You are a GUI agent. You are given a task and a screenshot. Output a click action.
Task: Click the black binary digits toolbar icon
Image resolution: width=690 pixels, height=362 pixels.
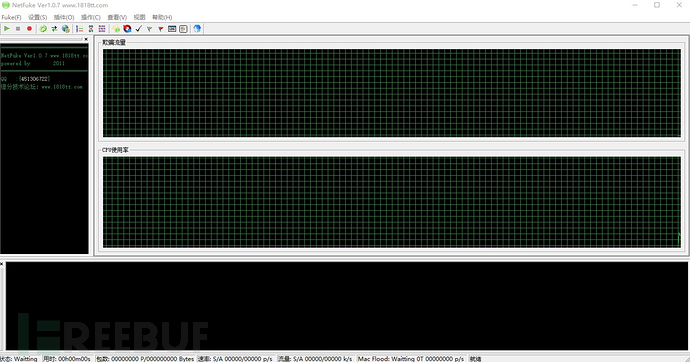click(91, 29)
